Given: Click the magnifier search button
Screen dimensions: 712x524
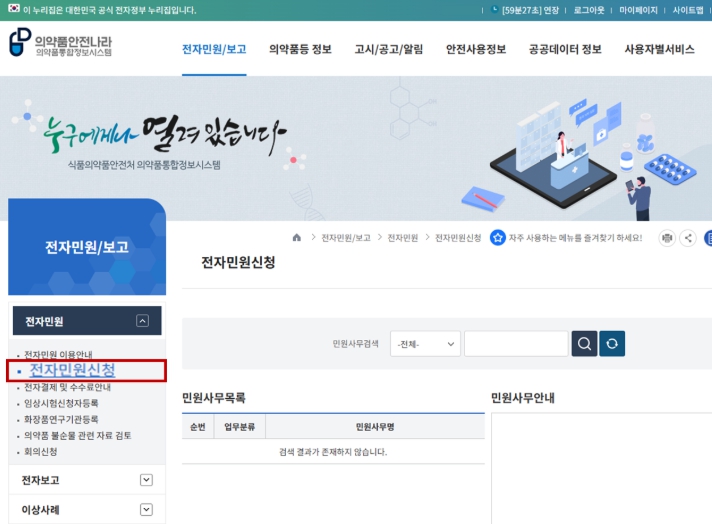Looking at the screenshot, I should tap(584, 344).
